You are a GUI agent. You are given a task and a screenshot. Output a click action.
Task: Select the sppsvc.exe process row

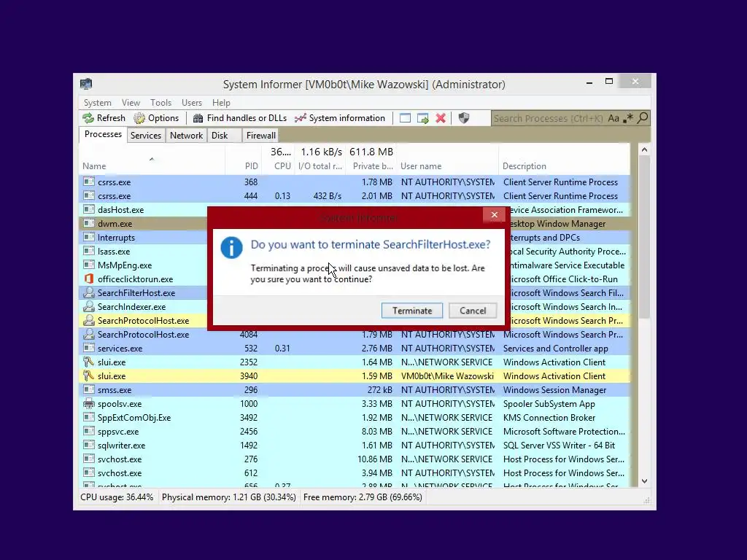(355, 432)
